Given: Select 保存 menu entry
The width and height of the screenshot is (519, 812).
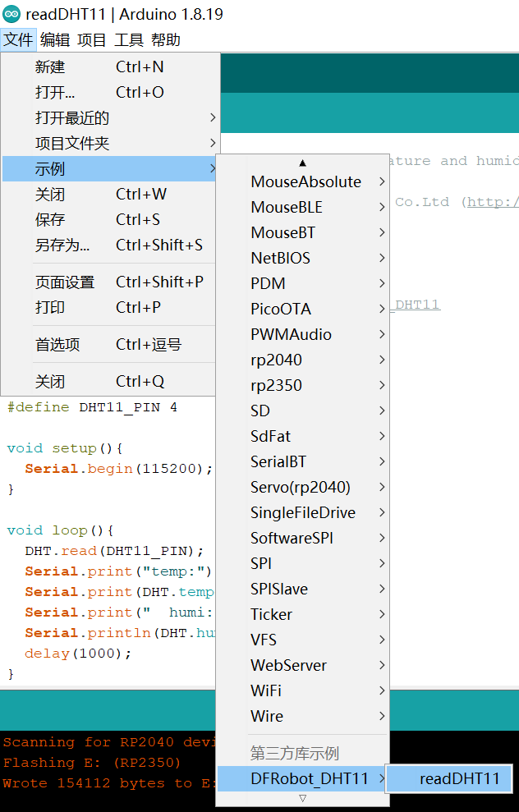Looking at the screenshot, I should (x=109, y=219).
